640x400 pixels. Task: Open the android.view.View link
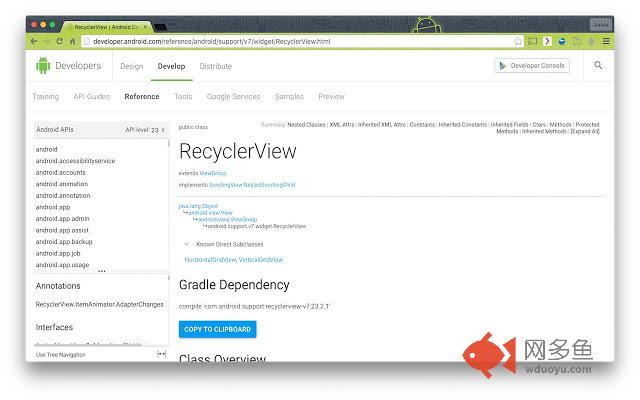[x=211, y=213]
